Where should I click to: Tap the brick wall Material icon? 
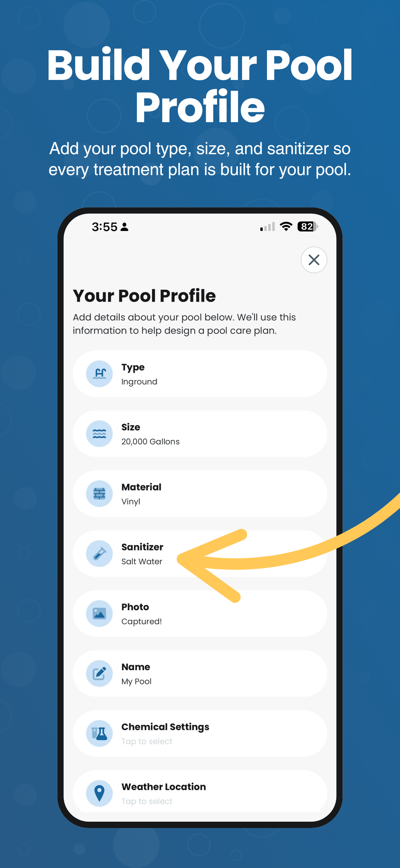[99, 494]
